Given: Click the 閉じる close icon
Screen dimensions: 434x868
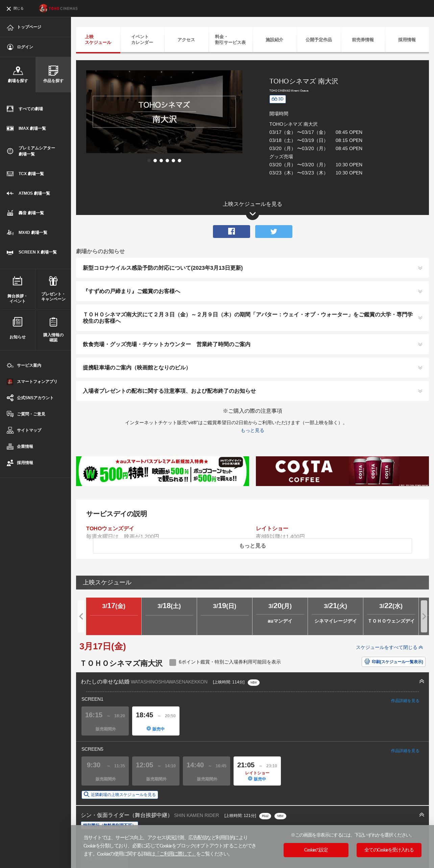Looking at the screenshot, I should [9, 8].
